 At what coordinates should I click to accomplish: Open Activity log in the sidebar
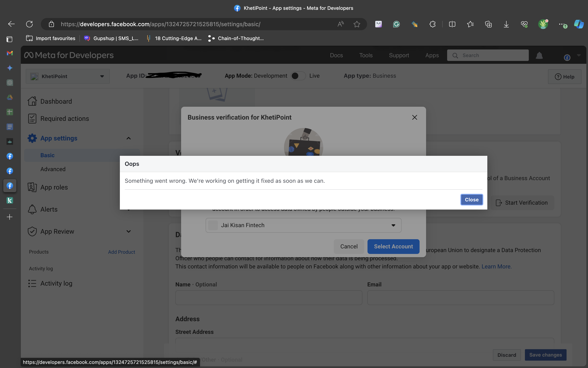[56, 283]
